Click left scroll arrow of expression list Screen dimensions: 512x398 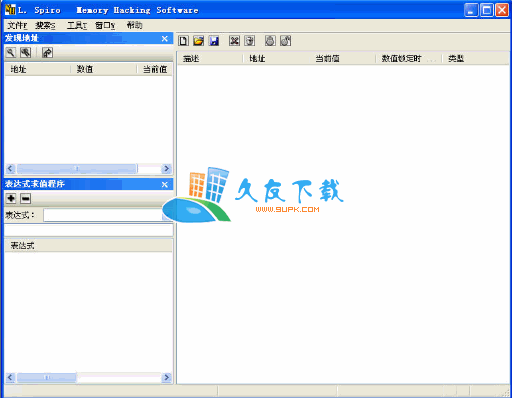pos(10,378)
